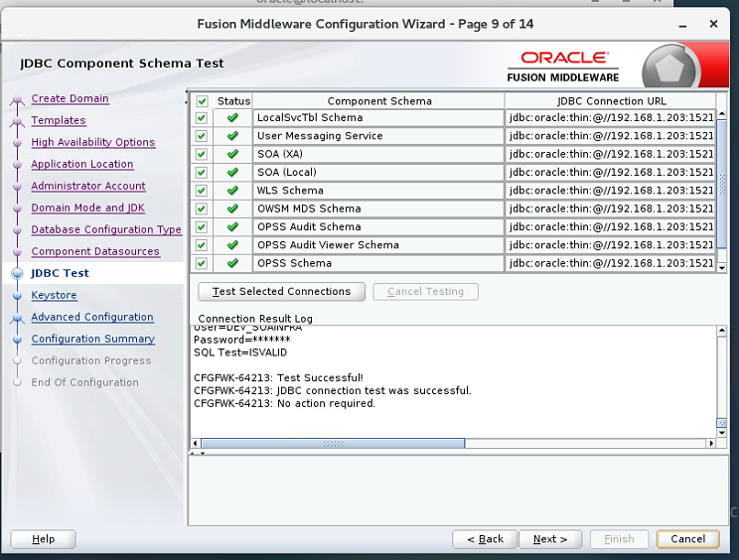
Task: Minimize the Configuration Wizard window
Action: (682, 25)
